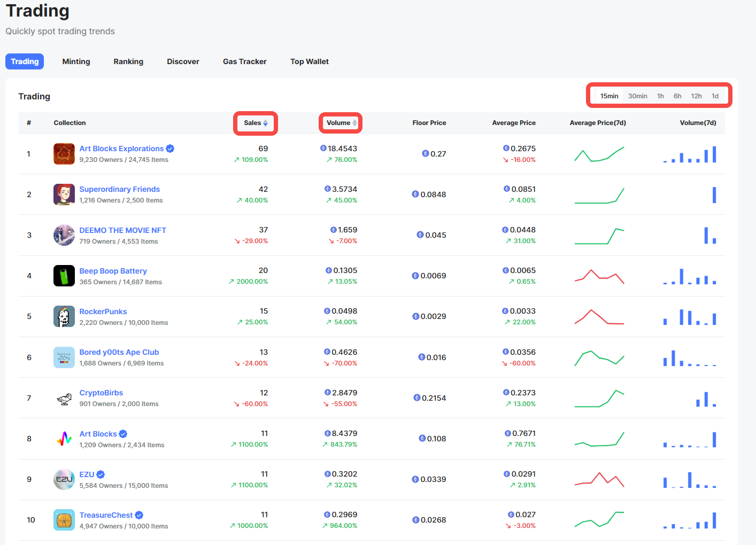Image resolution: width=756 pixels, height=545 pixels.
Task: Open the Minting tab
Action: point(76,61)
